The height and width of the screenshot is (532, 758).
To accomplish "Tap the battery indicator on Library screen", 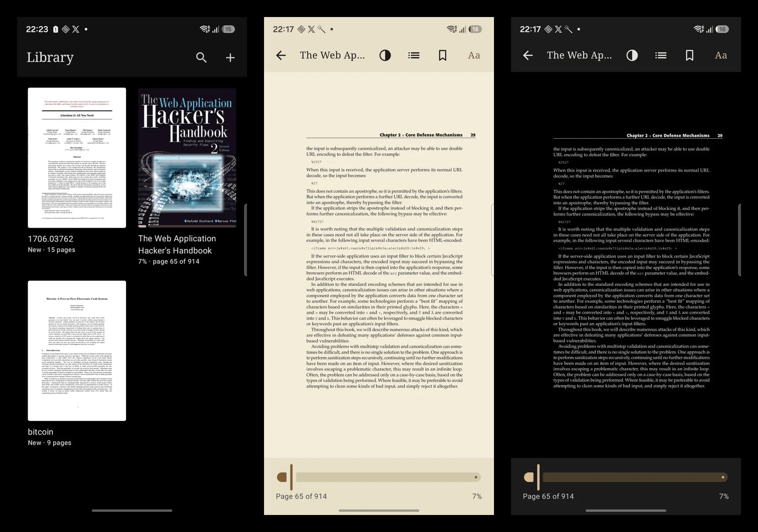I will pyautogui.click(x=228, y=29).
